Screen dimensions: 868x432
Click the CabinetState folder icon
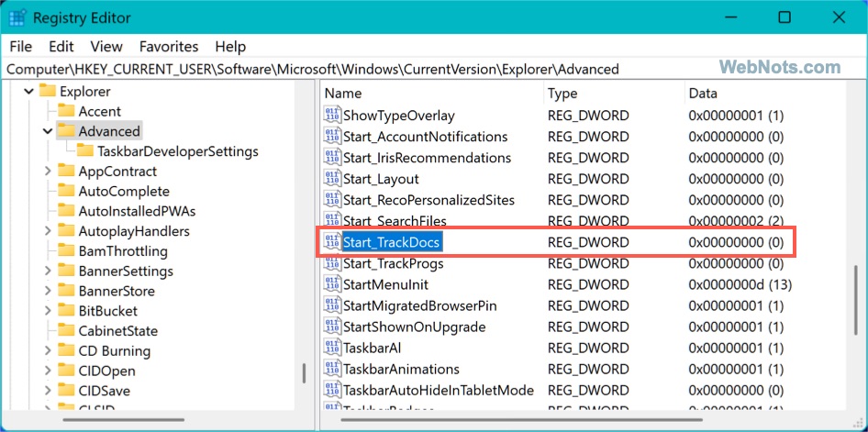pos(66,330)
